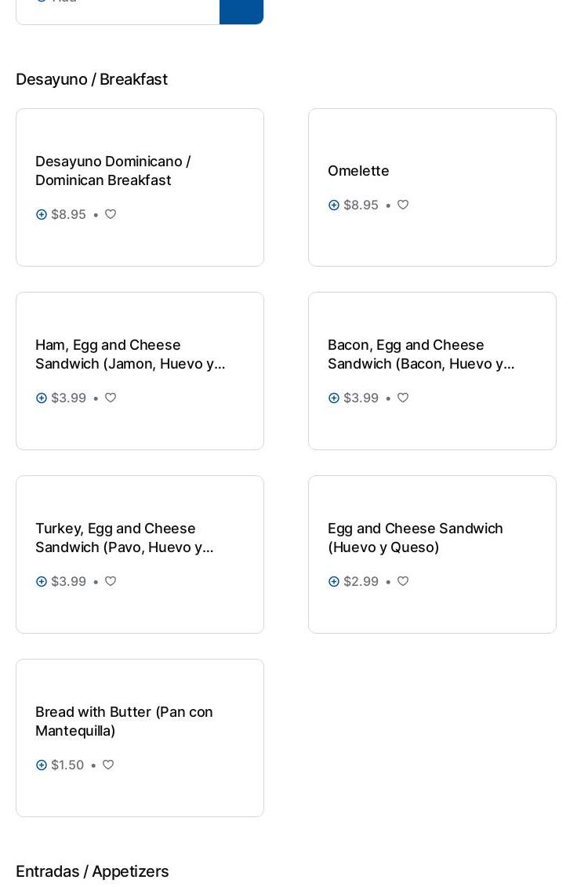Image resolution: width=588 pixels, height=887 pixels.
Task: Favorite the Turkey, Egg and Cheese Sandwich
Action: pyautogui.click(x=111, y=581)
